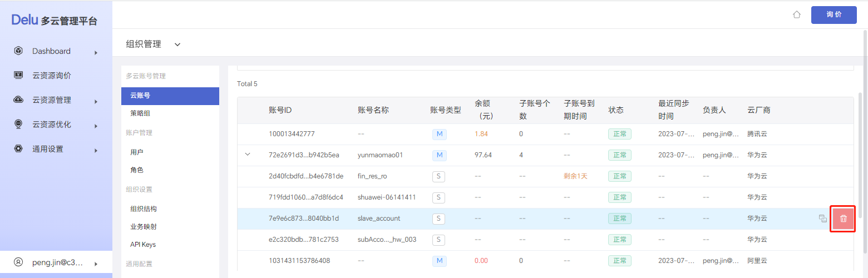
Task: Click balance 1.84
Action: point(481,134)
